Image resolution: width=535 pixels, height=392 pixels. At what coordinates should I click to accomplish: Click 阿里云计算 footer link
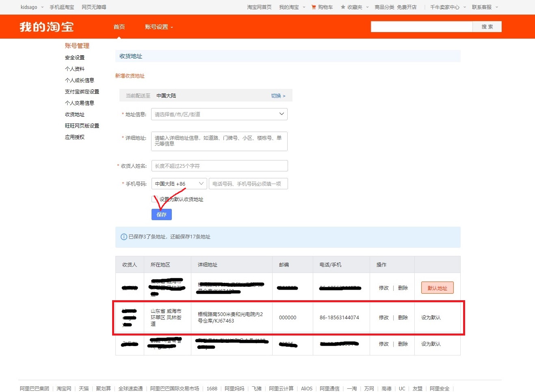point(281,389)
